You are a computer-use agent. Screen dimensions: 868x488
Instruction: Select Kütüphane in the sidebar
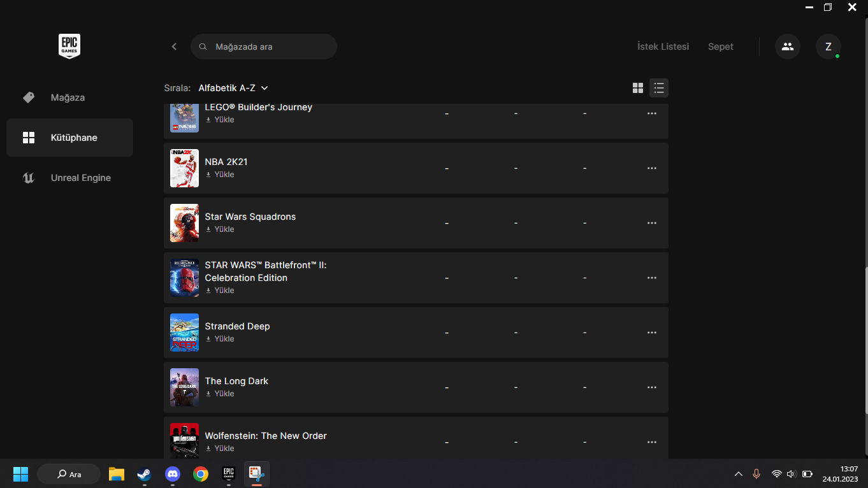(69, 138)
